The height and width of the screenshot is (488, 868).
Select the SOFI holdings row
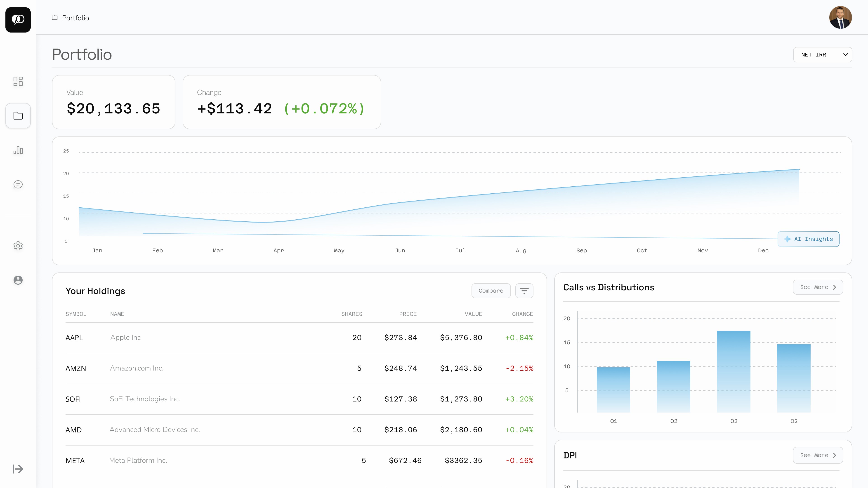click(299, 399)
